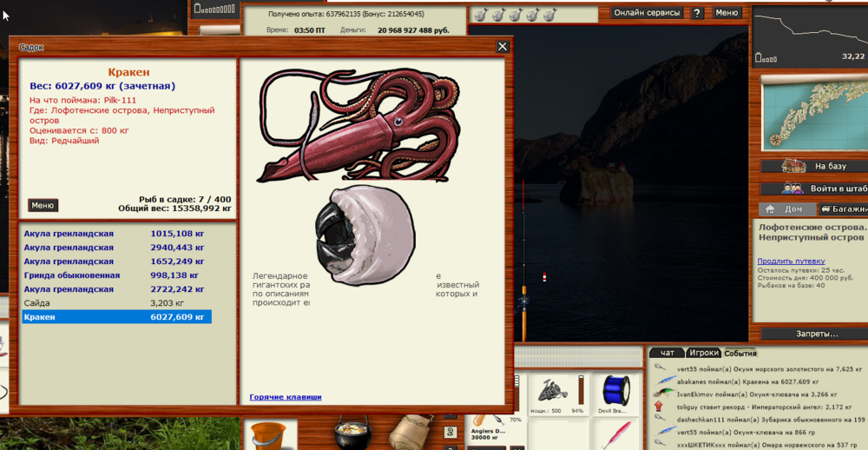Select the highlighted Кракен 6027,609 кг row

[117, 317]
